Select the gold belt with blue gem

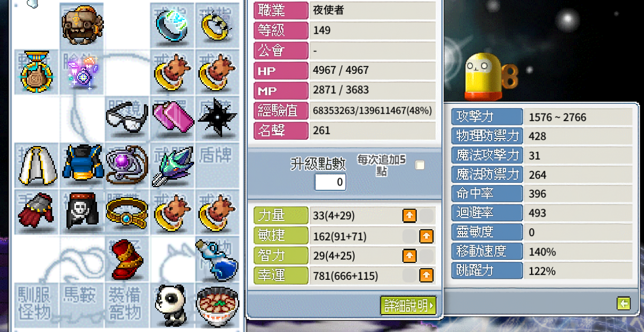click(127, 212)
